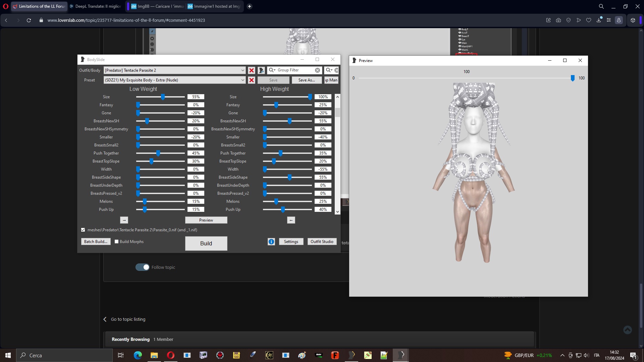This screenshot has height=362, width=644.
Task: Click the outfit icon next to Group Filter
Action: tap(261, 70)
